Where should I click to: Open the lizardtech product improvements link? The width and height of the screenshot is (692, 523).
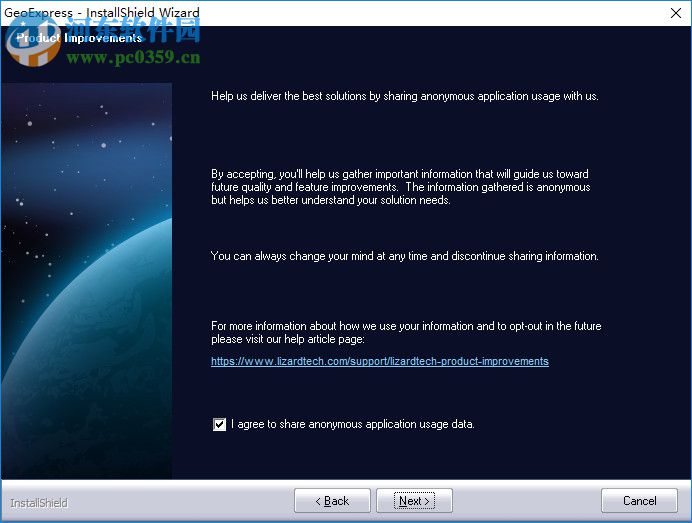pos(380,361)
